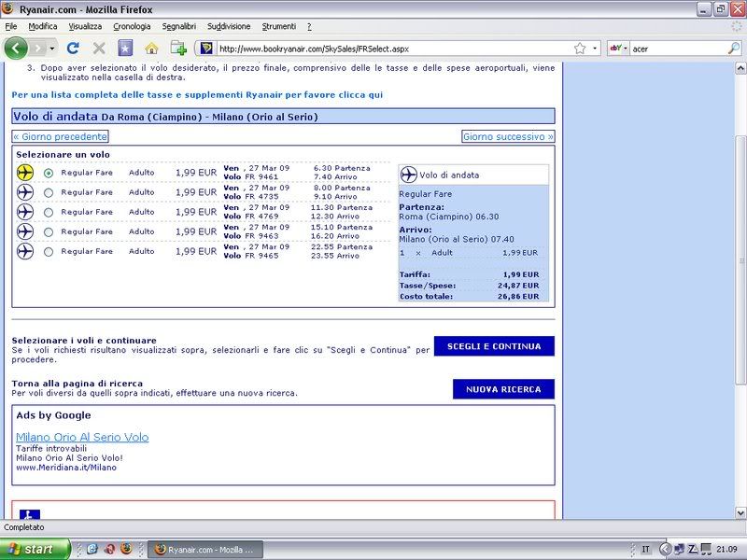The image size is (747, 560).
Task: Open the File menu
Action: 11,26
